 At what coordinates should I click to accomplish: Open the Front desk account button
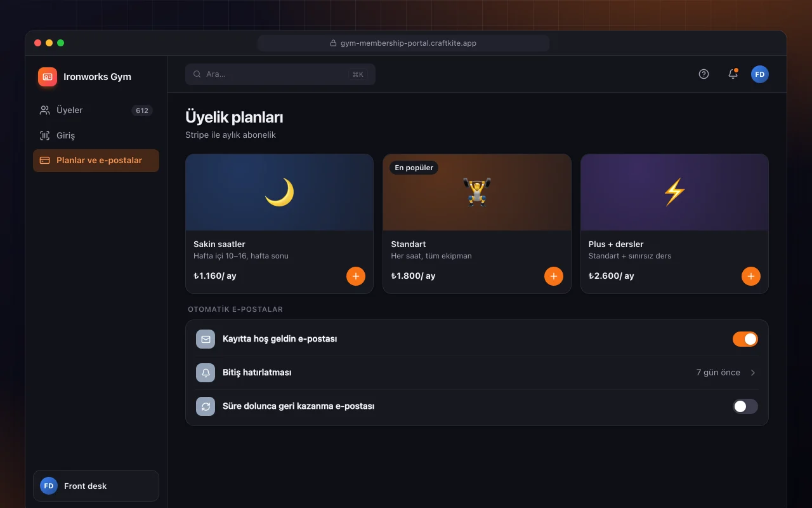(96, 486)
